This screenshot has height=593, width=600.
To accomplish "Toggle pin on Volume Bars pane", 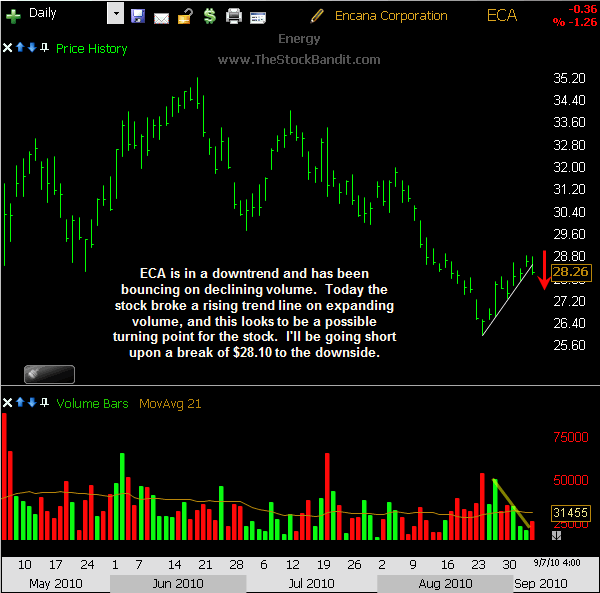I will (x=43, y=403).
